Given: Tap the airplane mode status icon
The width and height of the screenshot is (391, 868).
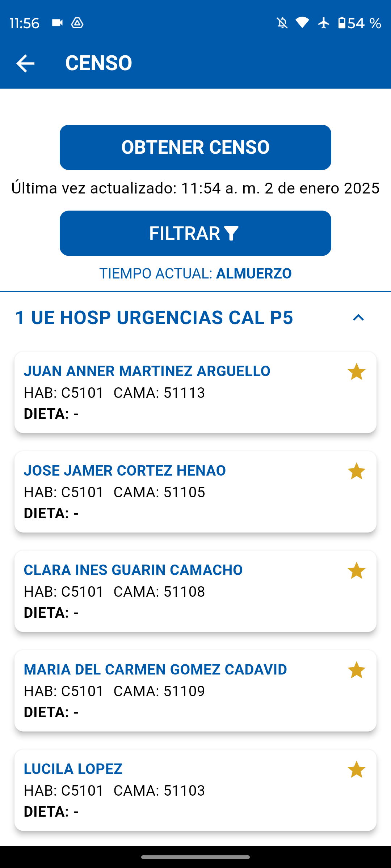Looking at the screenshot, I should (324, 23).
